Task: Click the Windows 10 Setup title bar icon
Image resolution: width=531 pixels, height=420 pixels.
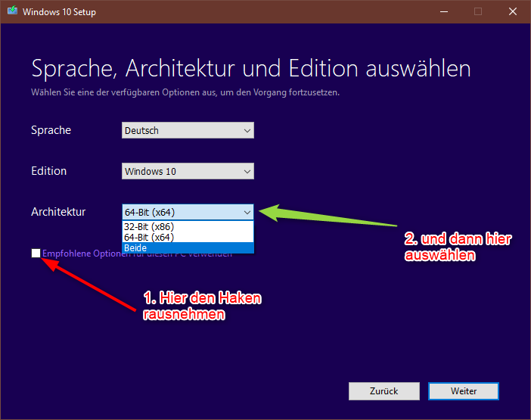Action: coord(12,11)
